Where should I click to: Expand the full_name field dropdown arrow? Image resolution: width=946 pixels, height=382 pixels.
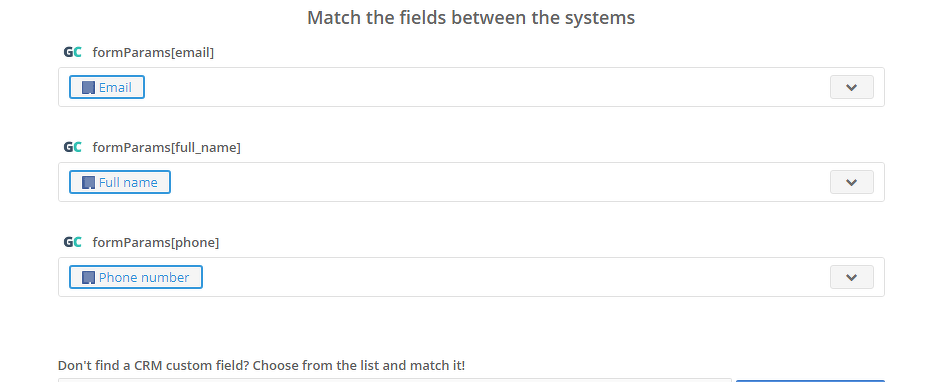coord(851,182)
